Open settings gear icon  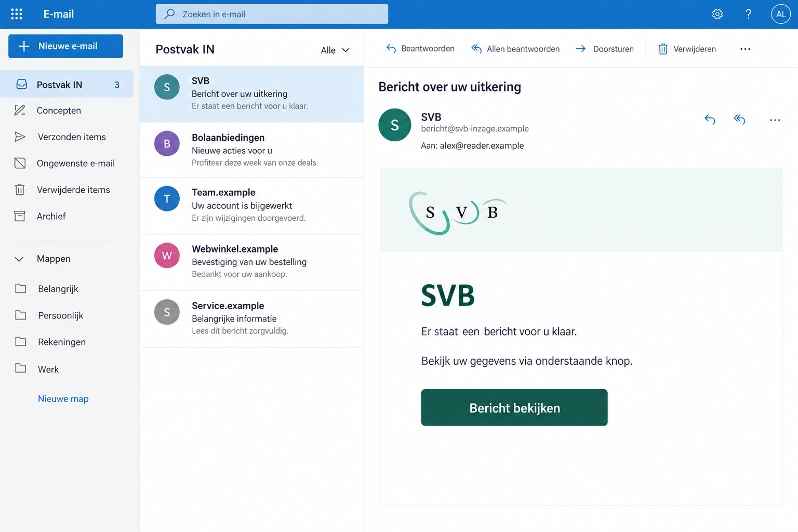pos(717,14)
